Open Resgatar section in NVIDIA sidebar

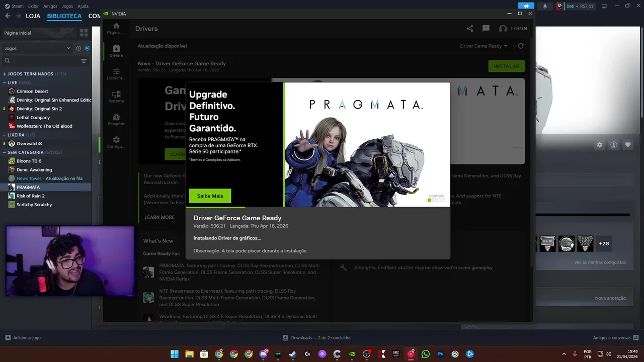click(x=116, y=119)
